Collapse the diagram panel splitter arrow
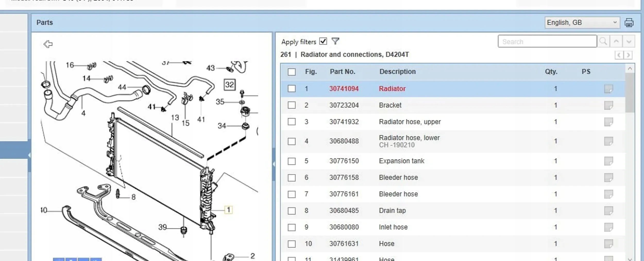Screen dimensions: 644x261 pyautogui.click(x=274, y=164)
